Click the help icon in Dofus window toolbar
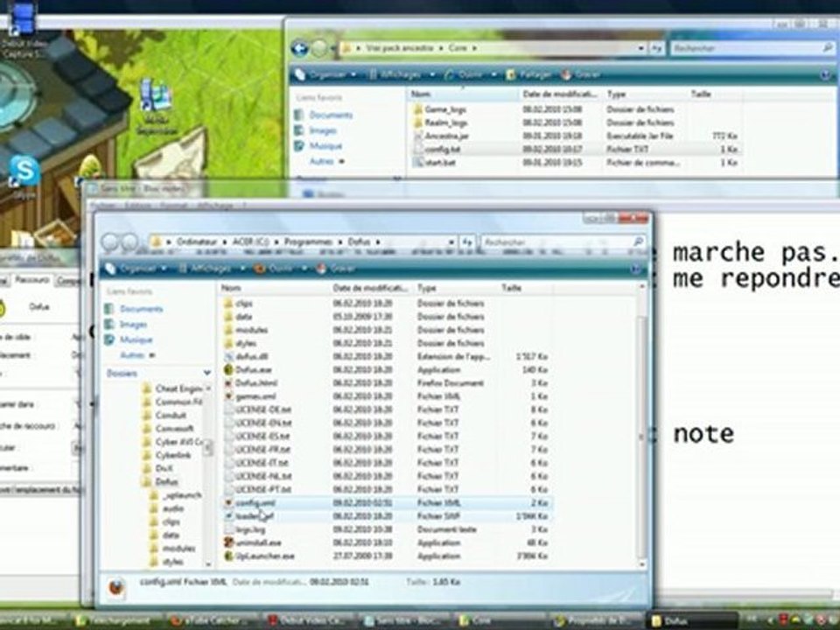Viewport: 840px width, 630px height. click(x=635, y=269)
